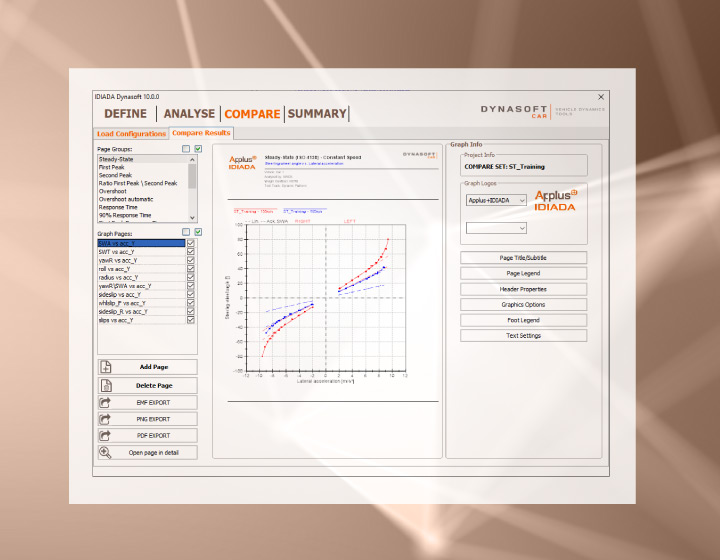Select Overshoot automatic in Page Groups

143,199
